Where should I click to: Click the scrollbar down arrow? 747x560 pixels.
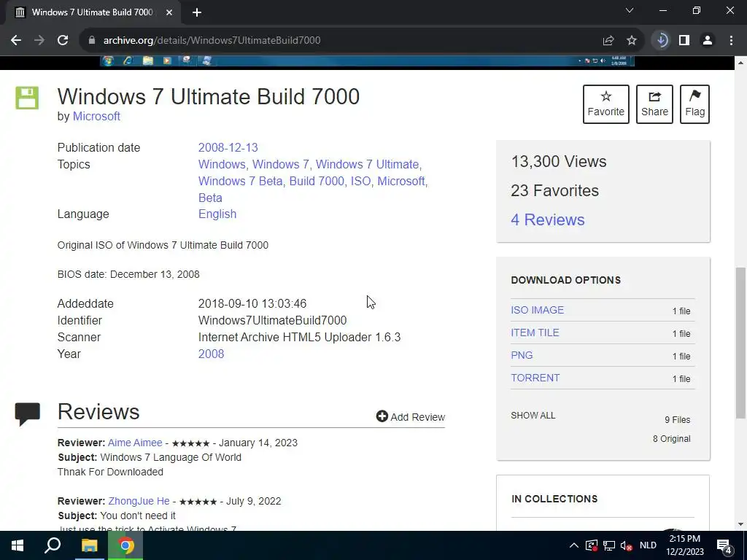741,524
